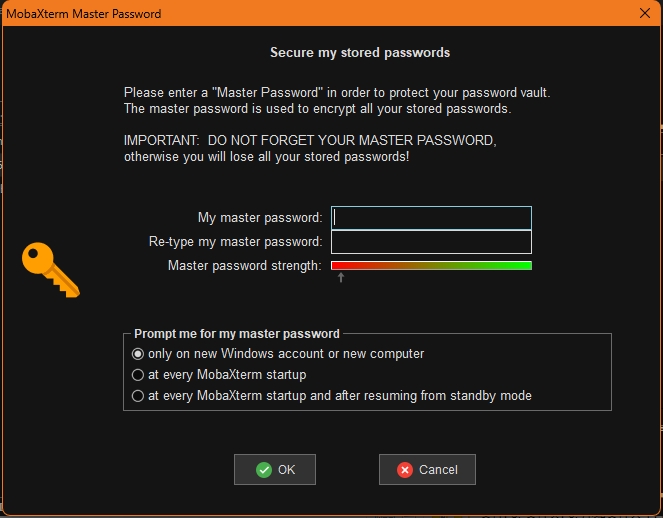Click the "Secure my stored passwords" heading
This screenshot has width=663, height=518.
pyautogui.click(x=360, y=52)
